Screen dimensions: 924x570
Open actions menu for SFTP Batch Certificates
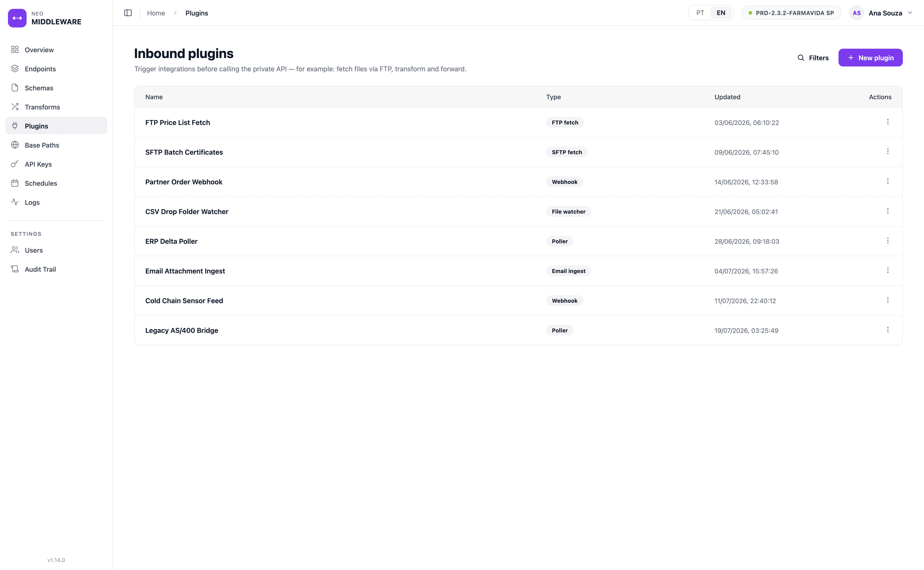[888, 151]
